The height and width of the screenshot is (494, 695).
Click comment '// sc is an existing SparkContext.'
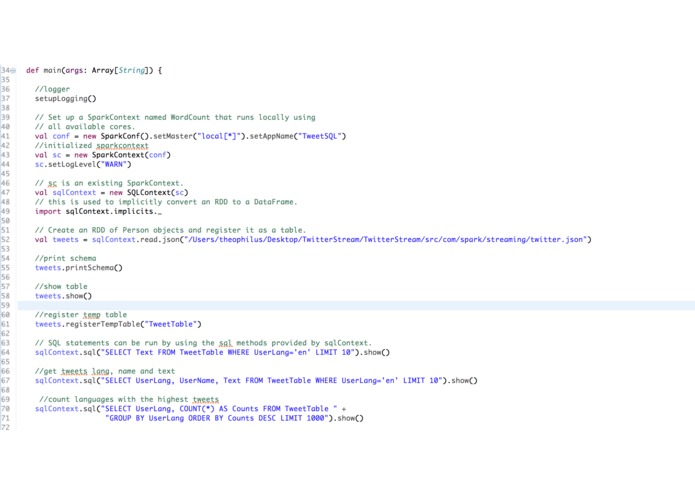[x=109, y=183]
